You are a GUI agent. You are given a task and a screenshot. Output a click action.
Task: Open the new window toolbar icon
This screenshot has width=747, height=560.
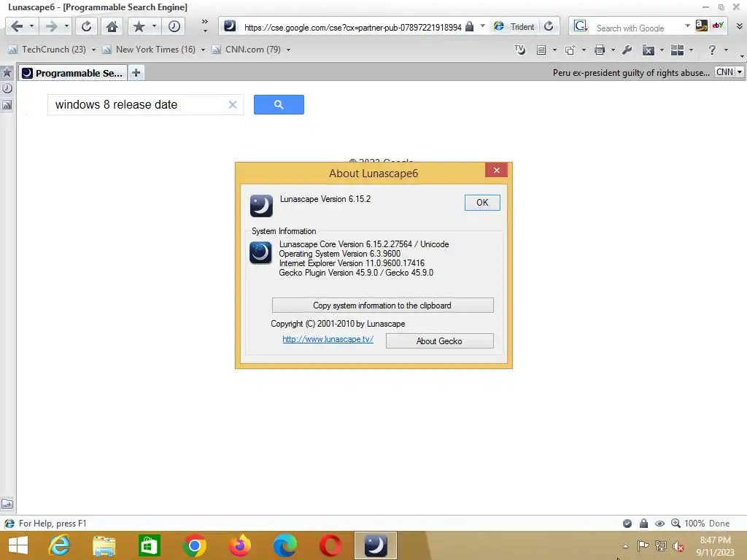pyautogui.click(x=570, y=50)
